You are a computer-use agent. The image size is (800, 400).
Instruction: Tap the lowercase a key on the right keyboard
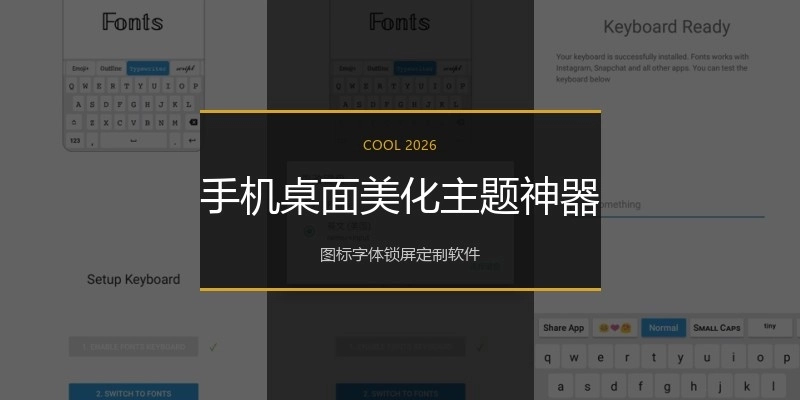[561, 387]
